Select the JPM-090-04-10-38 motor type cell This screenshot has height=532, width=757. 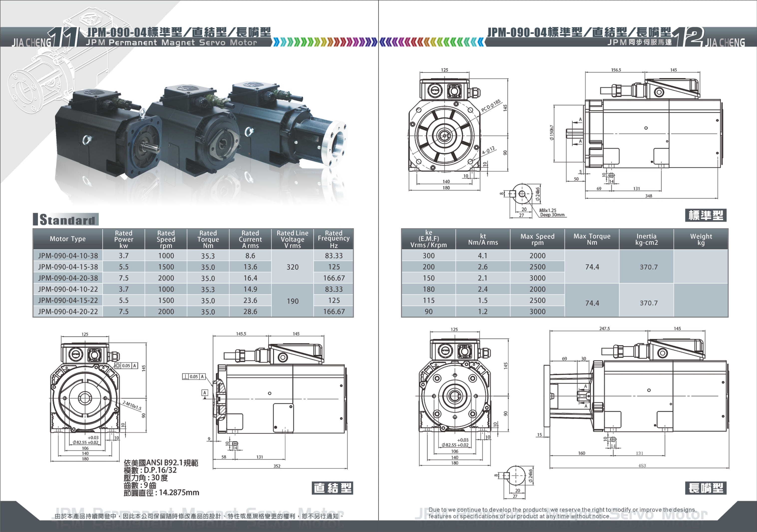pyautogui.click(x=68, y=256)
